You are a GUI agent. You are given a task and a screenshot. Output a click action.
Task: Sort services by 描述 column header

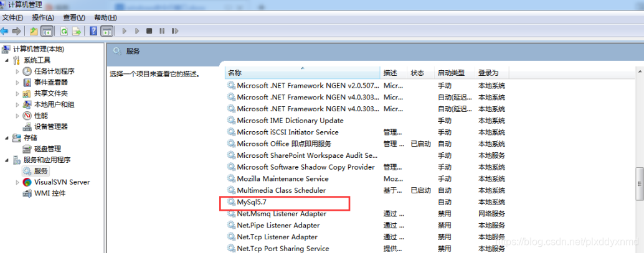coord(394,73)
